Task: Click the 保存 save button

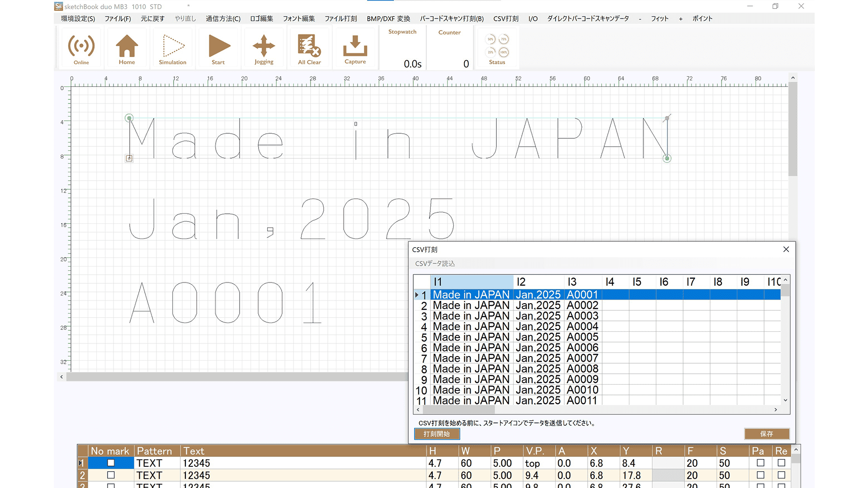Action: [x=767, y=434]
